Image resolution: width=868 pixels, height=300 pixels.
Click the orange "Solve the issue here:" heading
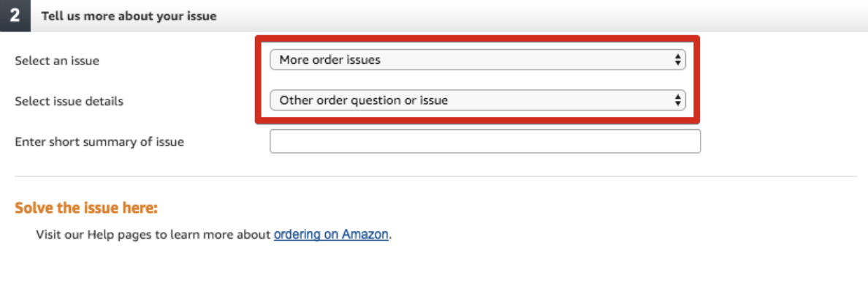[86, 209]
